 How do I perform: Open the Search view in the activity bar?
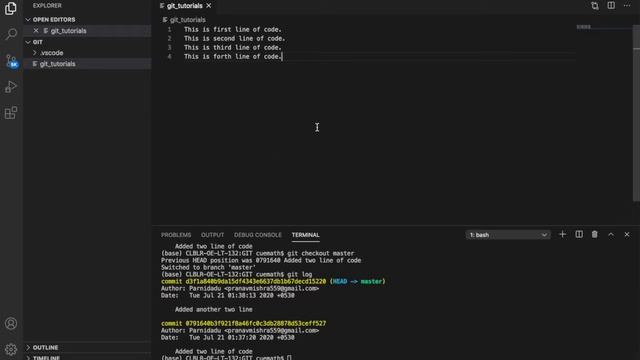(11, 34)
